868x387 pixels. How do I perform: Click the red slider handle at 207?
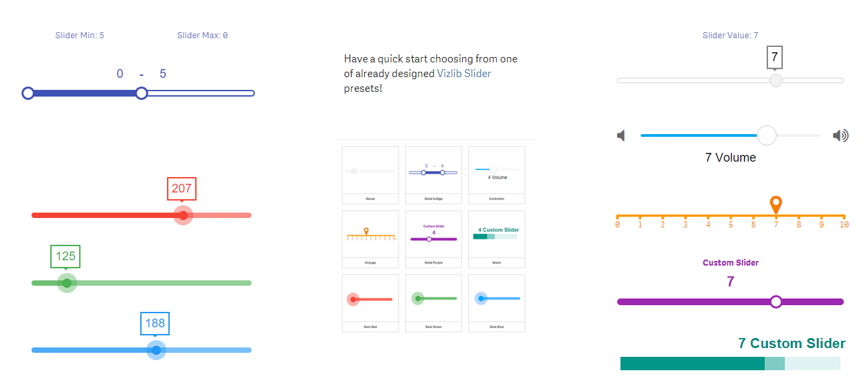[182, 215]
